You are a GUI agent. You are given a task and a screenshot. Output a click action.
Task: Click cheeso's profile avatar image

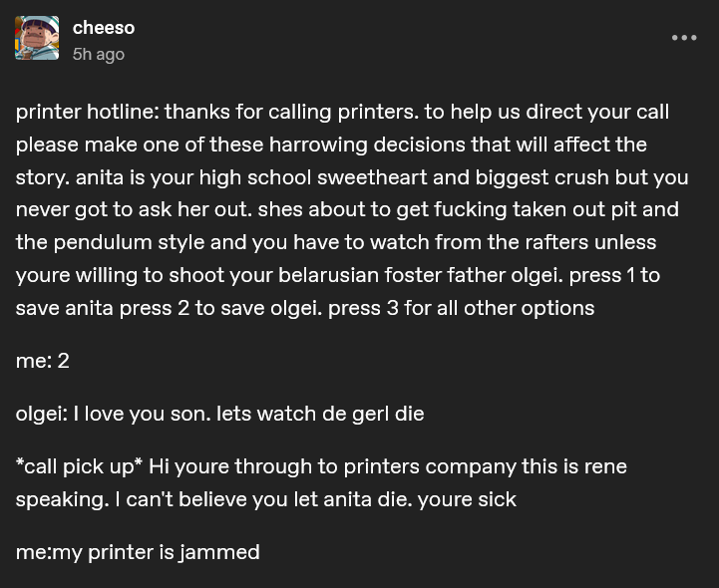point(37,38)
